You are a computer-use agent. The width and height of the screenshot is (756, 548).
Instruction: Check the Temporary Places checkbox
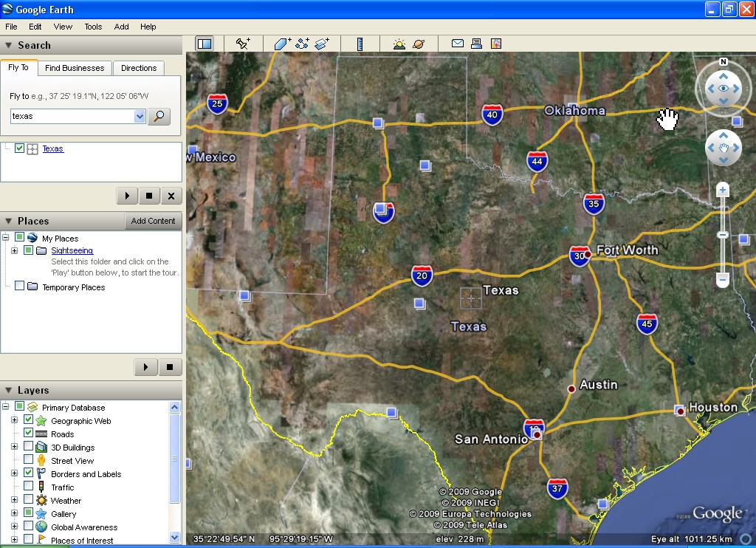19,286
